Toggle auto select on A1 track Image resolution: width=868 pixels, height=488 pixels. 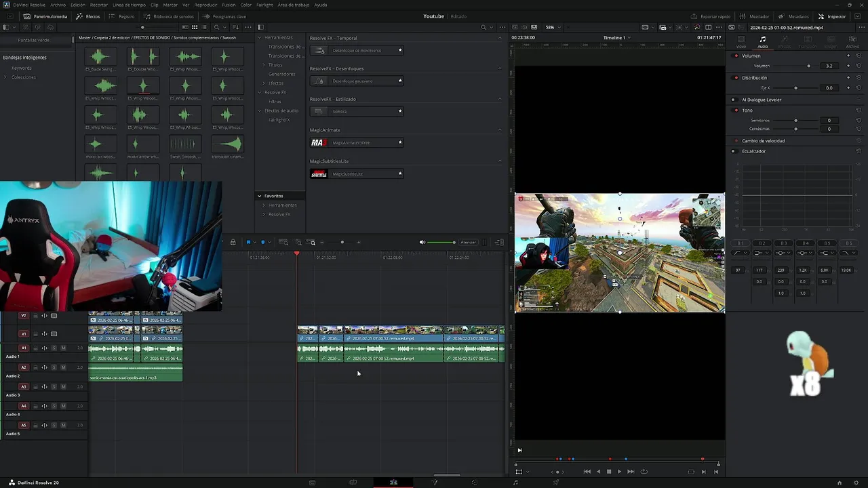tap(44, 348)
